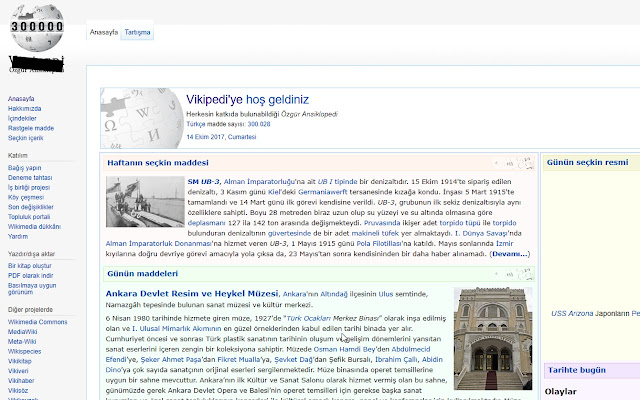Open a random article via Rastgele madde
Image resolution: width=640 pixels, height=400 pixels.
pos(31,128)
